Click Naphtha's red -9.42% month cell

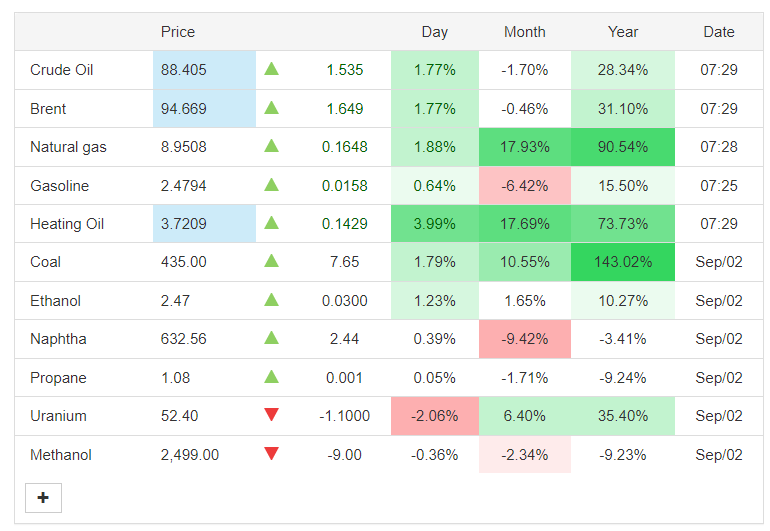pyautogui.click(x=525, y=339)
